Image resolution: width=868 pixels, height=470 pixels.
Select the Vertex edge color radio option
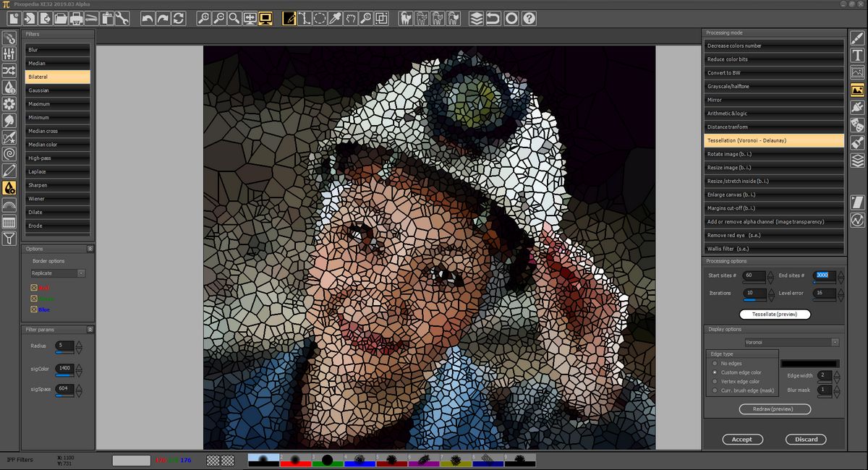(x=713, y=382)
